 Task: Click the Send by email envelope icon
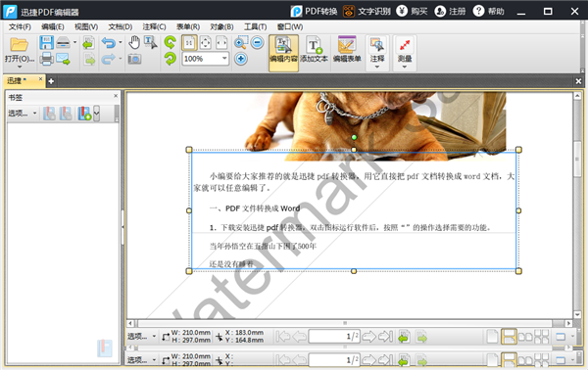(x=63, y=59)
